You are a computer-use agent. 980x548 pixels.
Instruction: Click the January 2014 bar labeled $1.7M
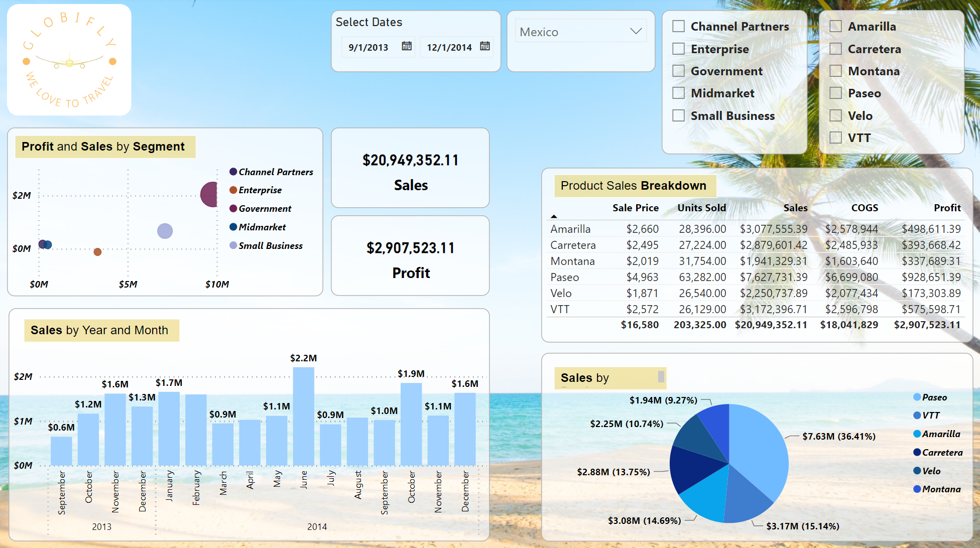click(x=169, y=429)
